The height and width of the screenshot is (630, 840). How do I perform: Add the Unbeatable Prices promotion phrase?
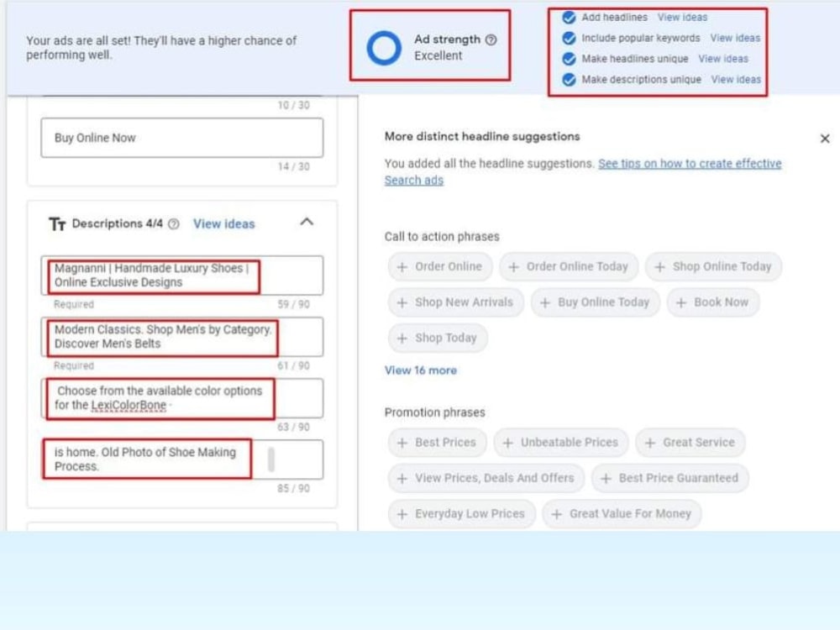(x=561, y=443)
